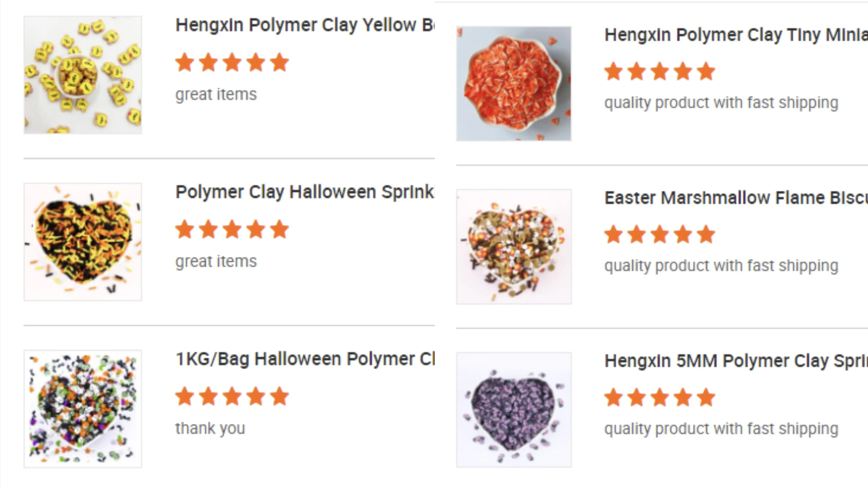Open the 1KG/Bag Halloween Polymer Clay title
The height and width of the screenshot is (489, 868).
(x=305, y=359)
